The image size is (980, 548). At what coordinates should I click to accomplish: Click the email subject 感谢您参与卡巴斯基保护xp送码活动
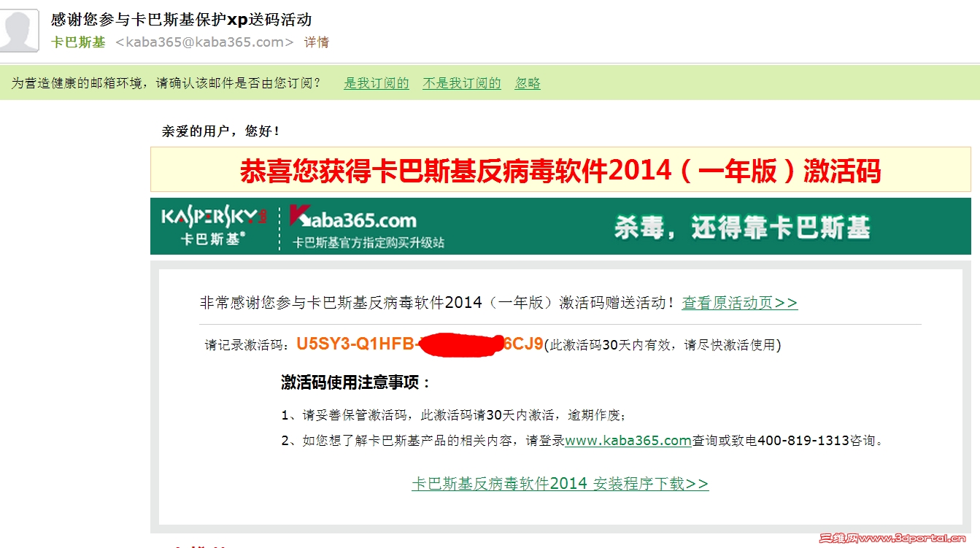(x=181, y=20)
